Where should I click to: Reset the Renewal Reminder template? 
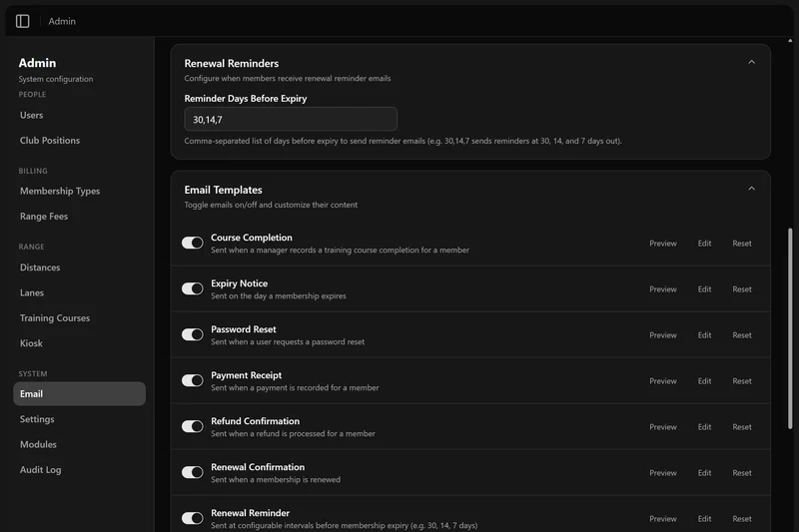point(742,518)
